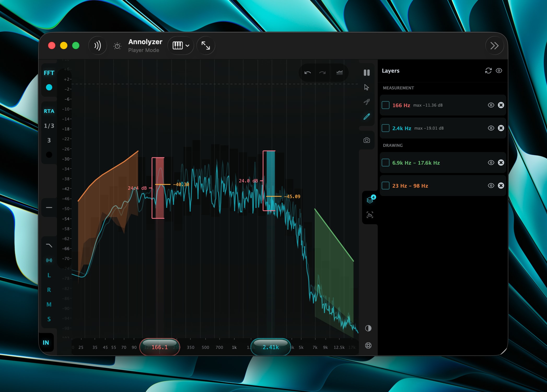Select the pointer cursor tool
Screen dimensions: 547x392
(x=366, y=87)
